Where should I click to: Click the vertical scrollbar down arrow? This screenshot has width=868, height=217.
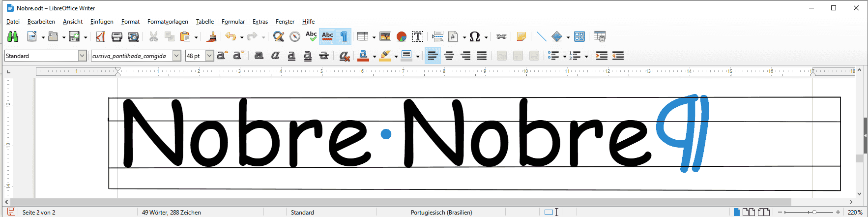[x=859, y=194]
